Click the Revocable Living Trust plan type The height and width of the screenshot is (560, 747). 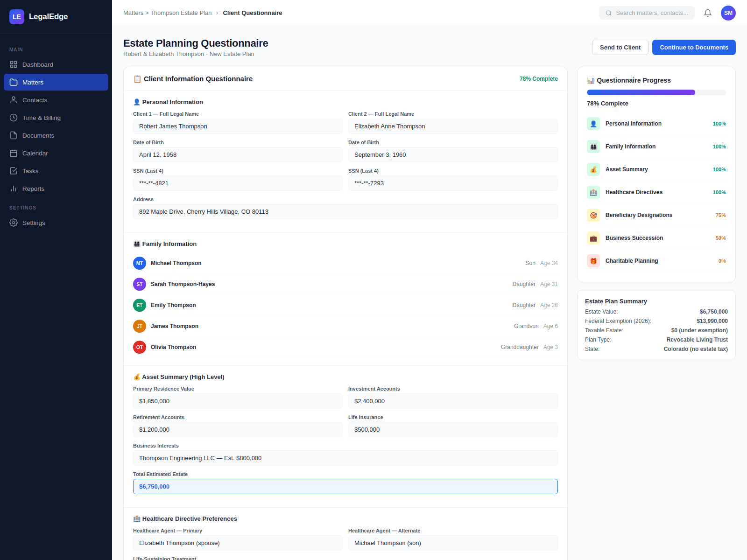pos(697,340)
